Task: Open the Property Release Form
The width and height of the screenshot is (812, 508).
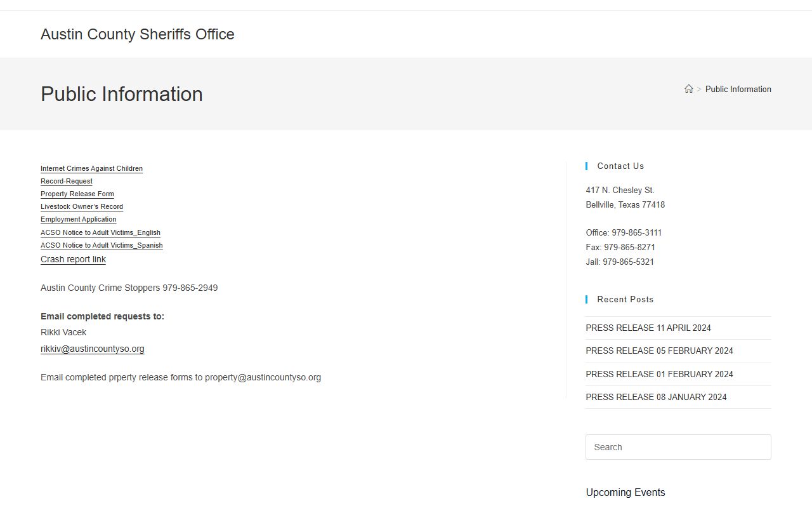Action: click(77, 194)
